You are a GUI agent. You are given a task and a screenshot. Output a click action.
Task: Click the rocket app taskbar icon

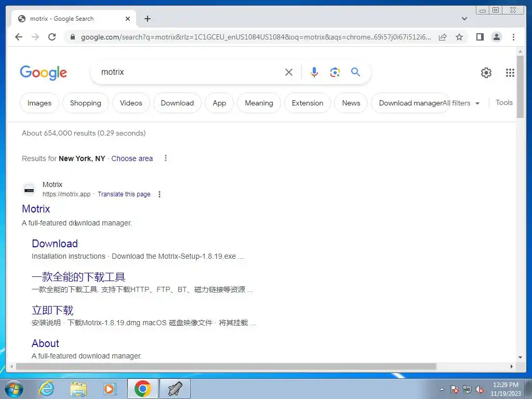tap(175, 389)
